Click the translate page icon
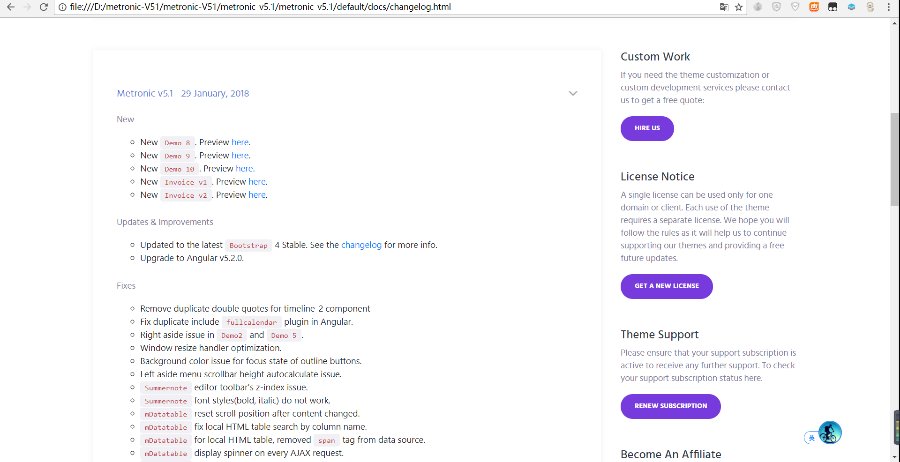Viewport: 900px width, 462px height. 724,7
